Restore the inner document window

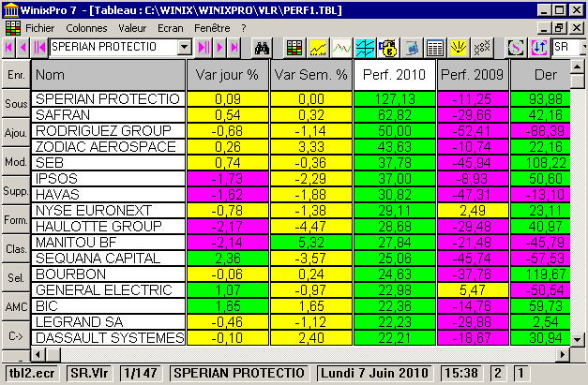(x=560, y=28)
